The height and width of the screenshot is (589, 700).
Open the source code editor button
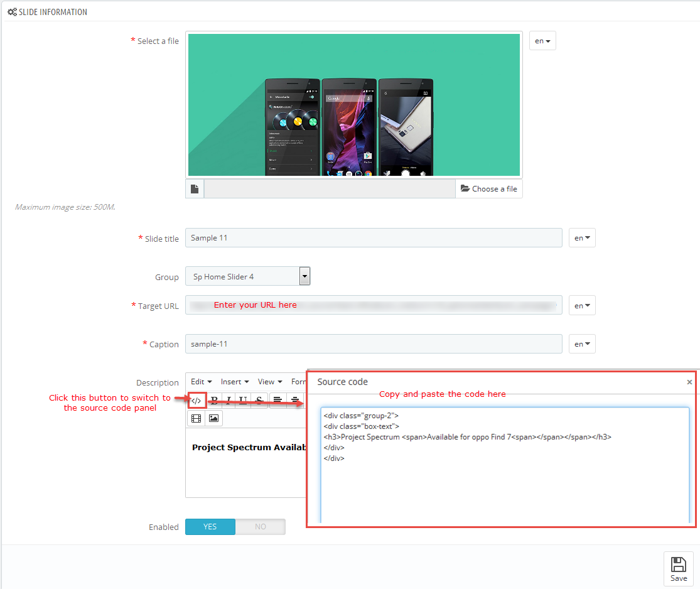point(196,400)
